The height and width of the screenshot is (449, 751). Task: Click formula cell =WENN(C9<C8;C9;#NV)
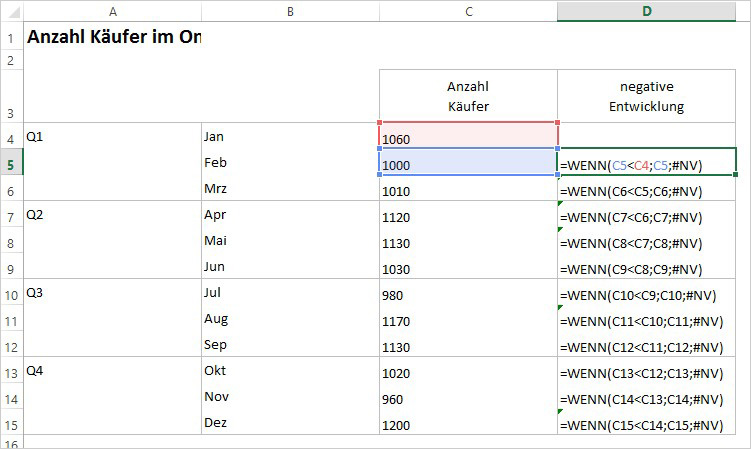pos(647,266)
